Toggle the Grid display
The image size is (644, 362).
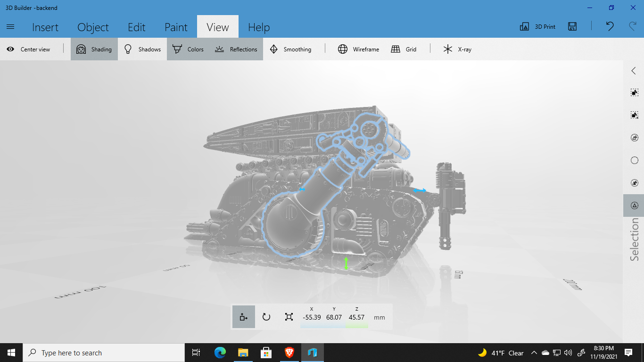pos(404,49)
